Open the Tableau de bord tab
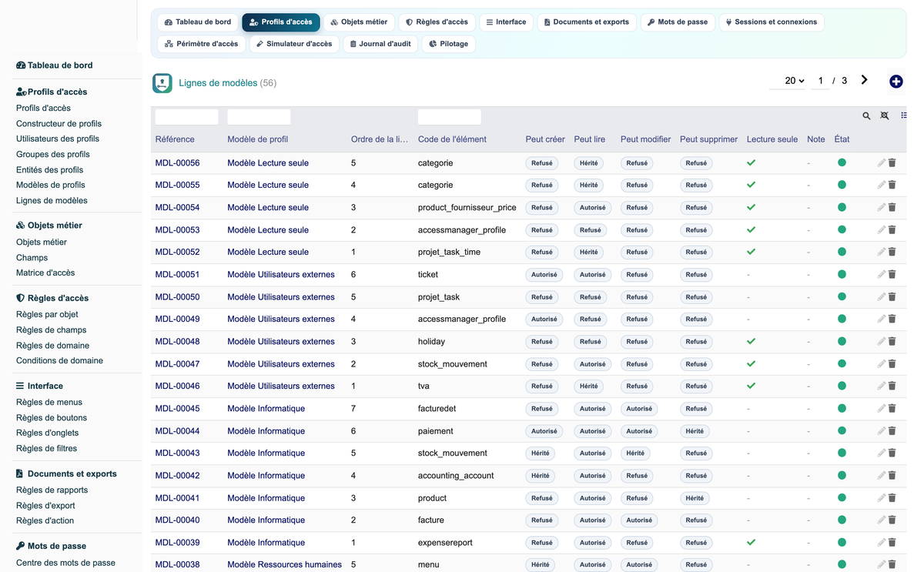 pyautogui.click(x=198, y=22)
